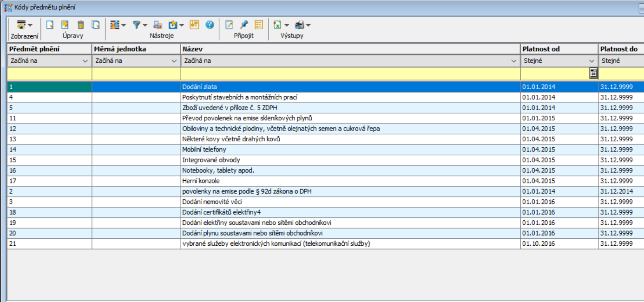Image resolution: width=644 pixels, height=302 pixels.
Task: Click the Měrná jednotka yellow filter field
Action: [136, 73]
